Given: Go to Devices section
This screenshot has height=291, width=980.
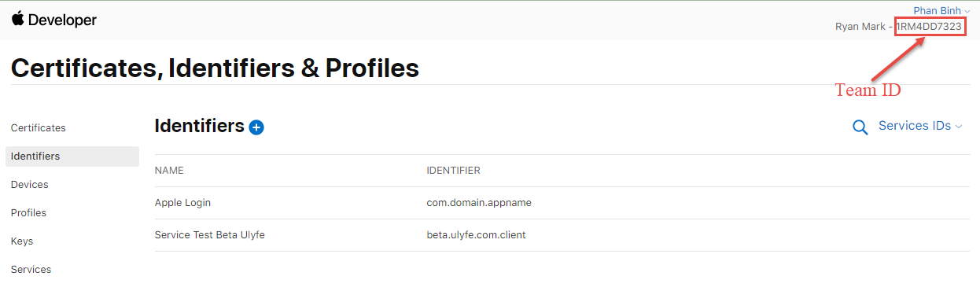Looking at the screenshot, I should coord(30,185).
